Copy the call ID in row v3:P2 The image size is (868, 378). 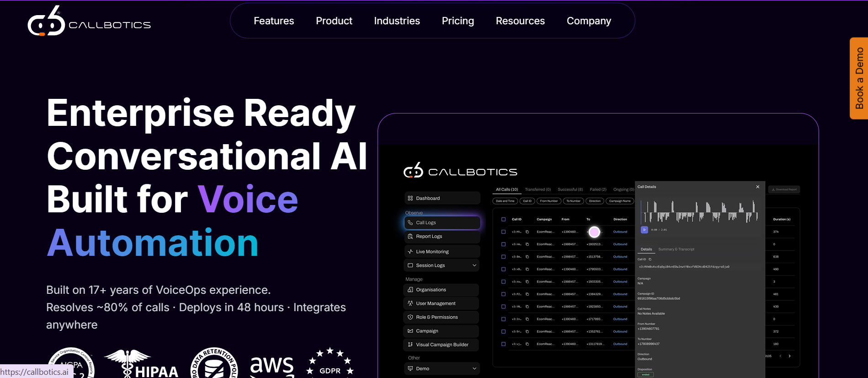527,294
